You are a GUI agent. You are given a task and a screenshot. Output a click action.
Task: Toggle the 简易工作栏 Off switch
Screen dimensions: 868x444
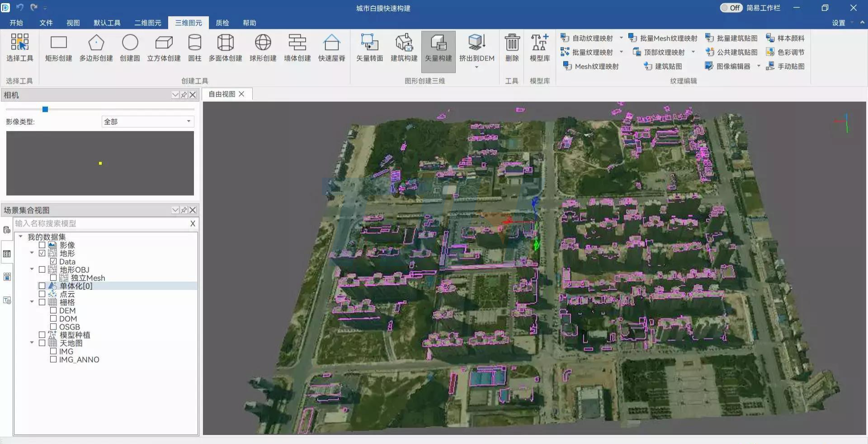pos(731,8)
